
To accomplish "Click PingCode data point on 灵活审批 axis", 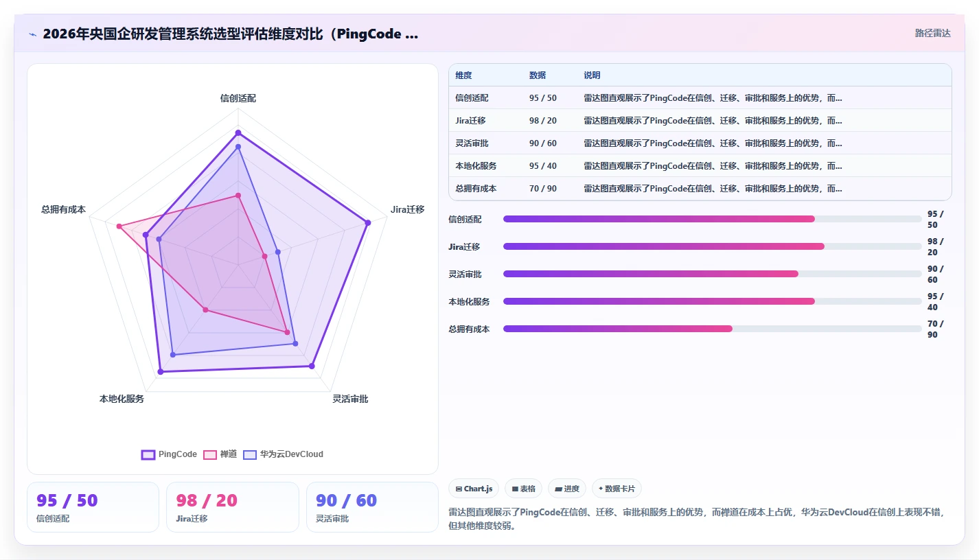I will click(x=312, y=366).
